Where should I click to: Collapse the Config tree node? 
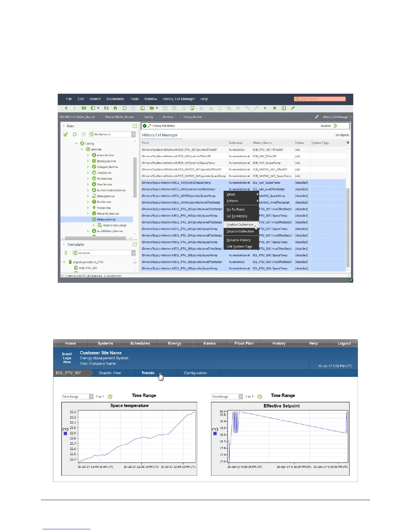point(76,143)
